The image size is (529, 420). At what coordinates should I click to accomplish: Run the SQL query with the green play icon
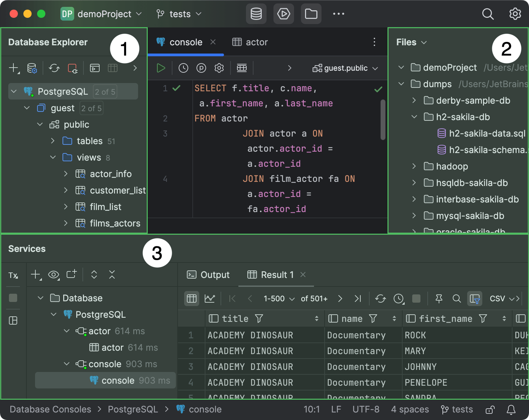point(161,68)
